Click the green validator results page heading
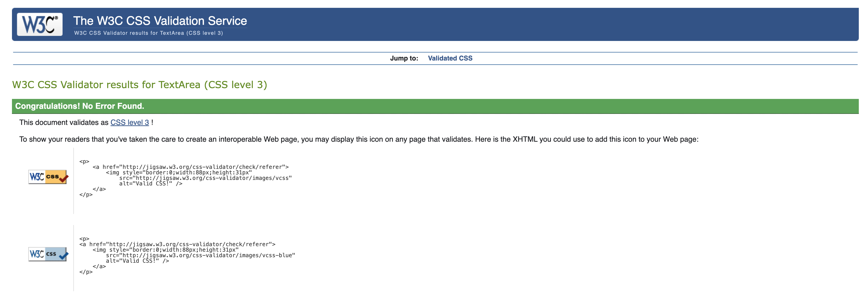868x294 pixels. (x=140, y=85)
